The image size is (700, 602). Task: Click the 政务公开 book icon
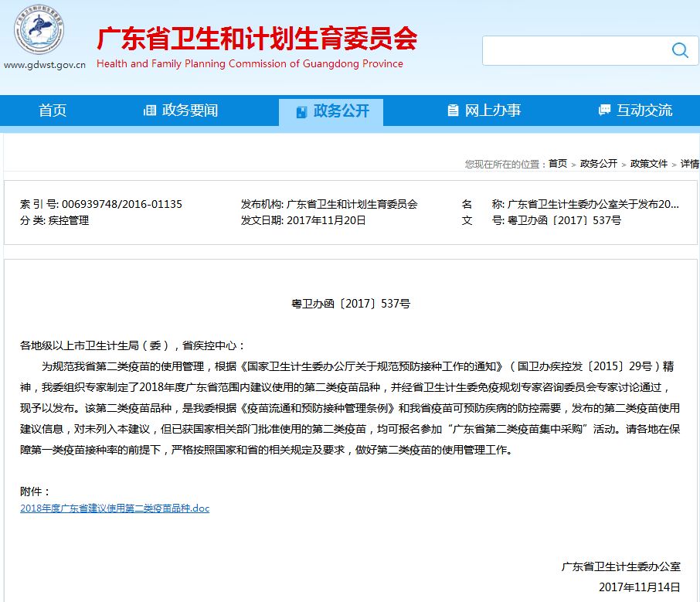coord(302,111)
